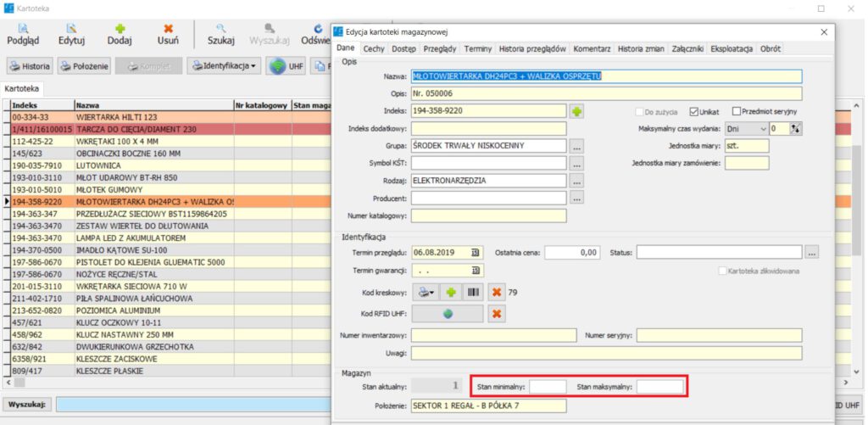
Task: Enable the Przedmiot seryjny checkbox
Action: tap(736, 111)
